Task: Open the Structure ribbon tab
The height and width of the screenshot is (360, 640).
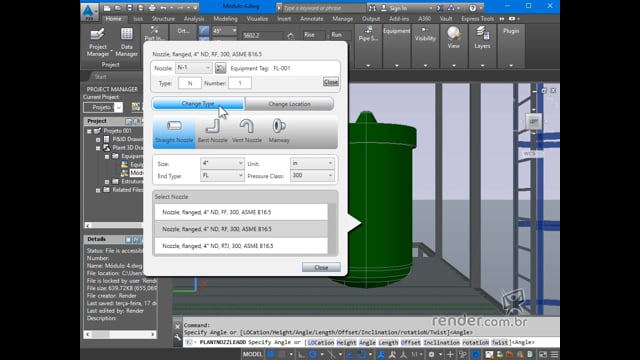Action: (163, 19)
